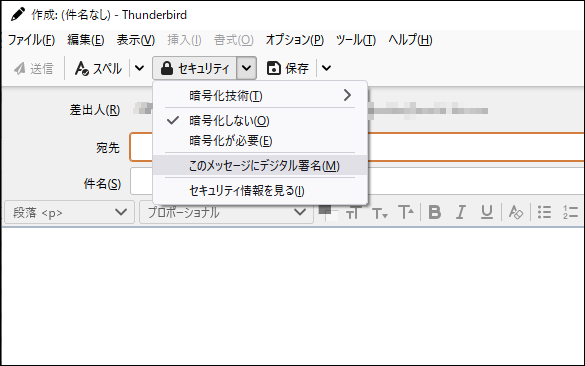Click the 宛先 label

[108, 148]
